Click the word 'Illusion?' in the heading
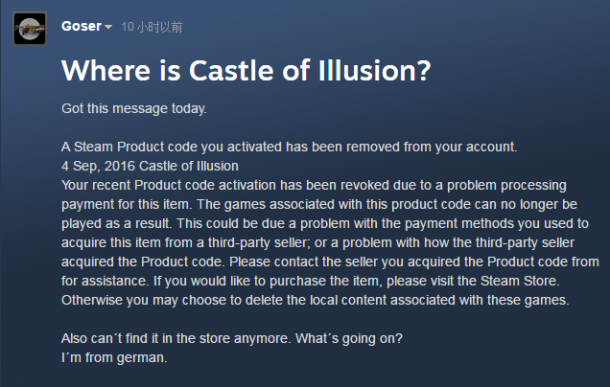The image size is (610, 387). pos(374,70)
